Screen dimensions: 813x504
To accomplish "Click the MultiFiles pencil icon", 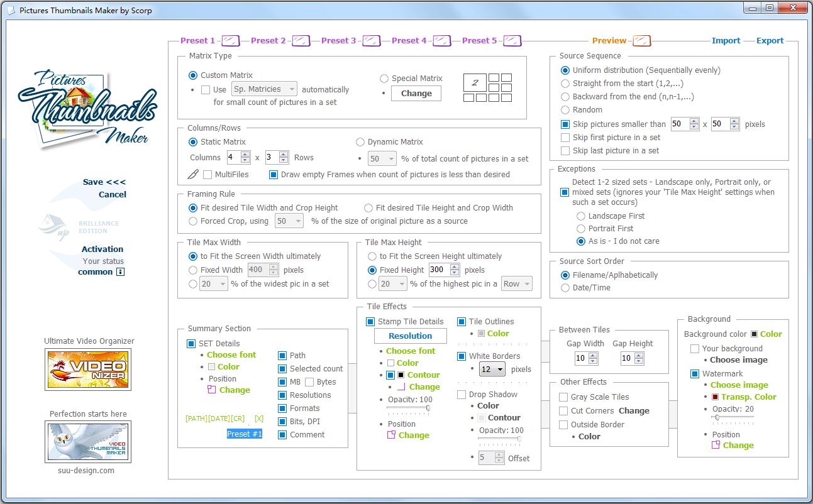I will click(x=194, y=174).
